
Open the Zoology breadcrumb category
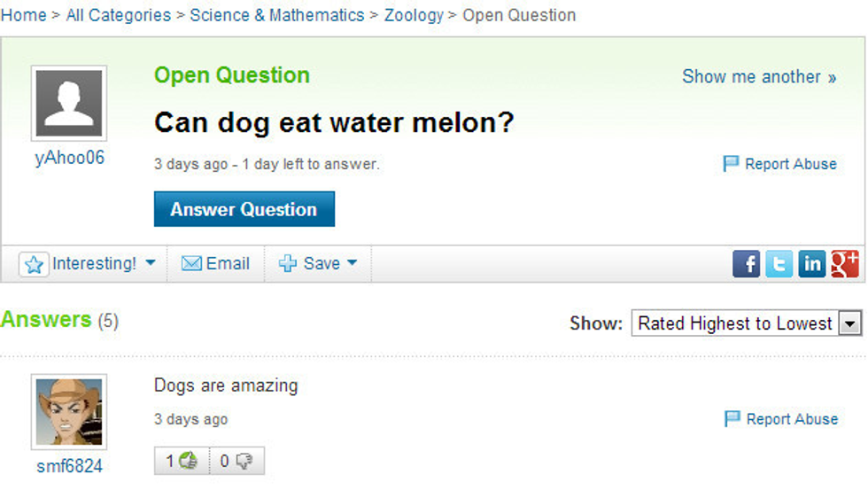coord(414,15)
